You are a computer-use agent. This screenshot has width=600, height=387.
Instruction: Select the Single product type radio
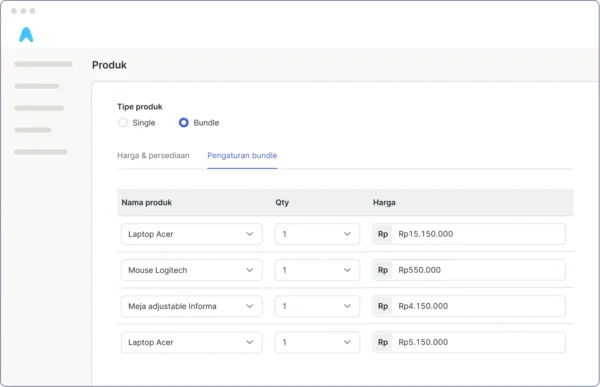(122, 122)
